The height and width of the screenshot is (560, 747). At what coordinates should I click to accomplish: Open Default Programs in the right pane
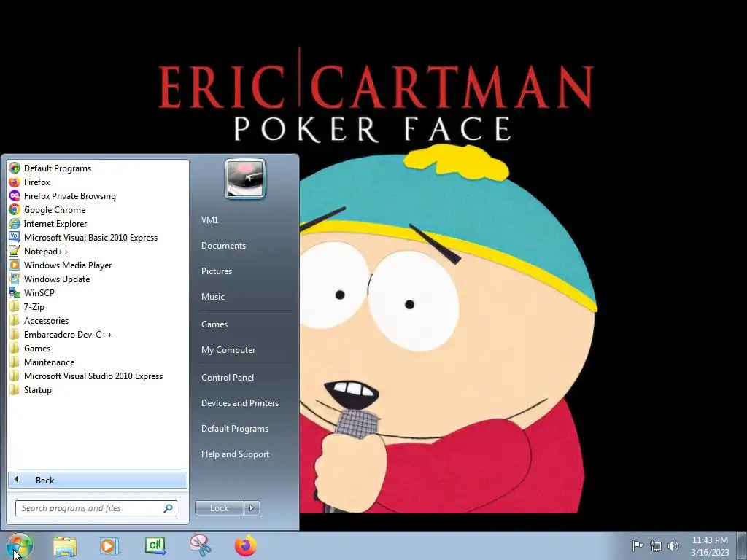tap(245, 429)
